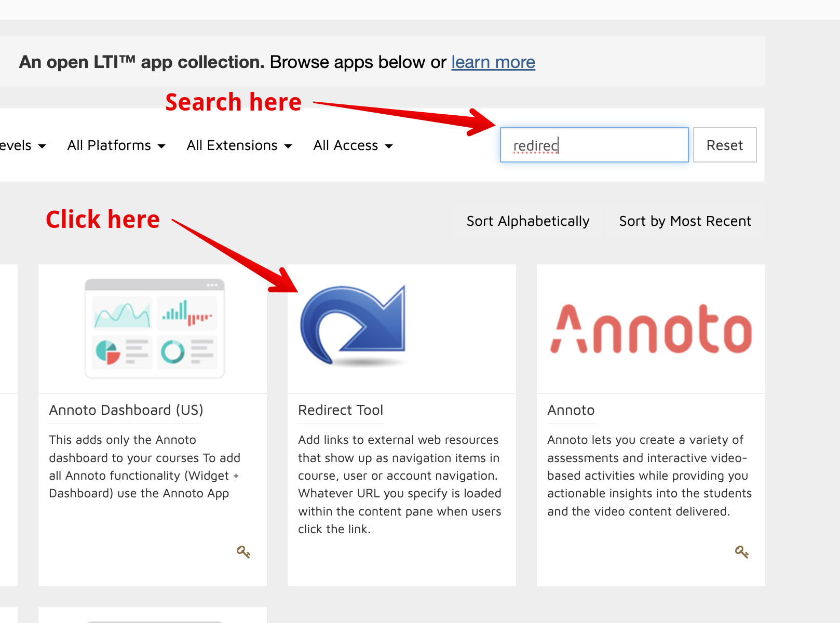Click the Redirect Tool description text
This screenshot has height=623, width=840.
pyautogui.click(x=399, y=484)
